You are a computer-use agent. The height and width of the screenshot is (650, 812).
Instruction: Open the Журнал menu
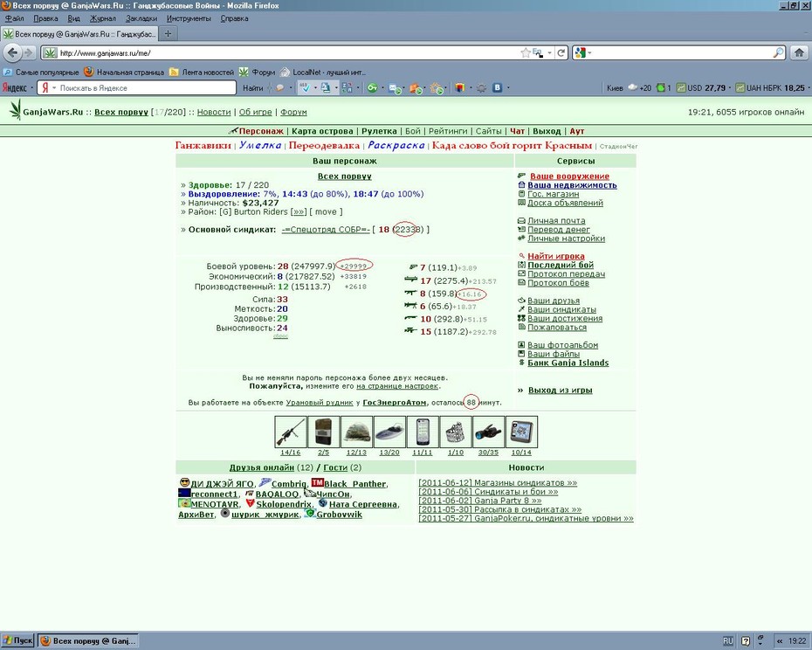[x=102, y=18]
